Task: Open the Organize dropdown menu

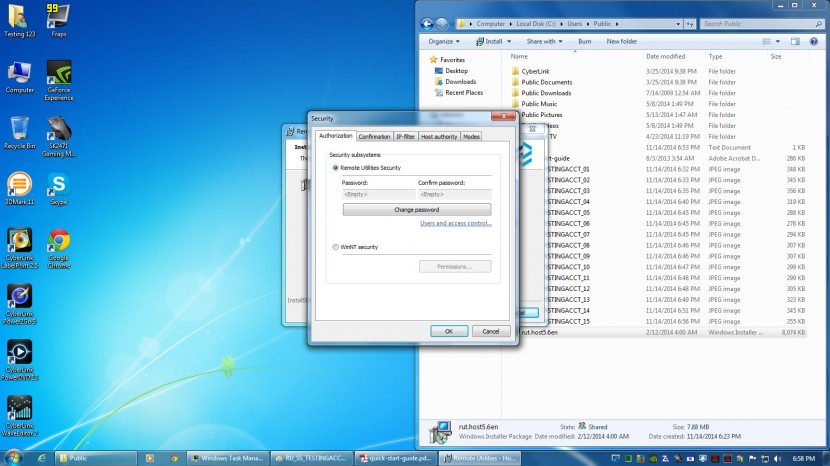Action: click(x=444, y=41)
